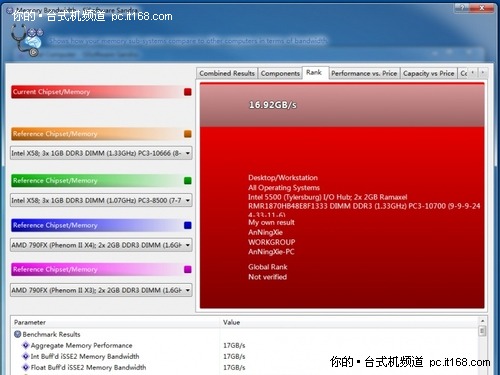Open the Intel X58 PC3-8500 dropdown
Image resolution: width=500 pixels, height=375 pixels.
coord(101,200)
